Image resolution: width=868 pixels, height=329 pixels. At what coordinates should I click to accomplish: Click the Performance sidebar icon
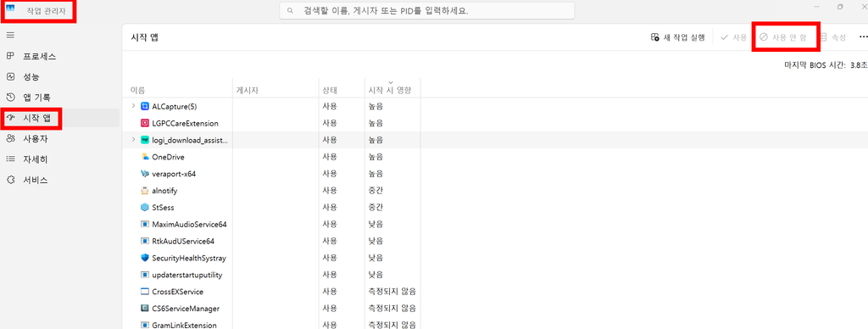pos(10,76)
